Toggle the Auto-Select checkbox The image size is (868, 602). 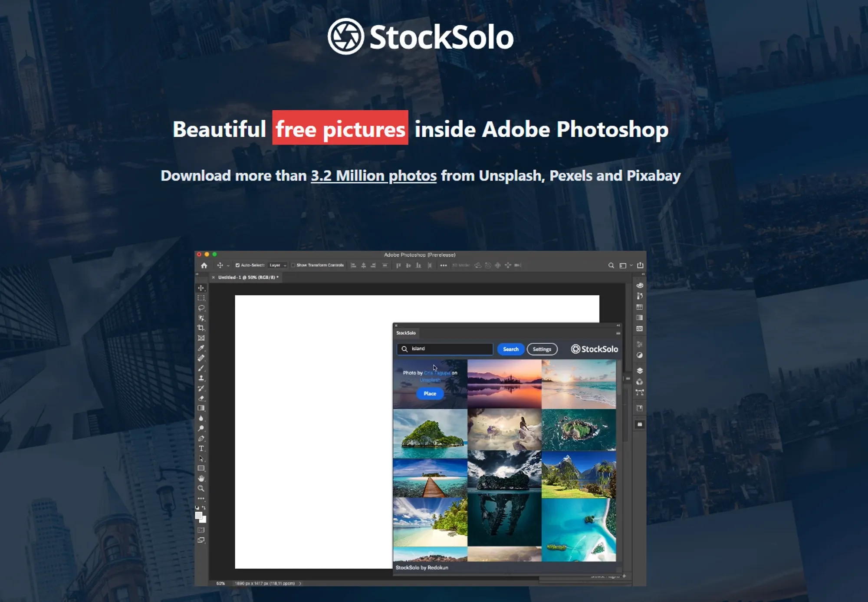click(237, 265)
